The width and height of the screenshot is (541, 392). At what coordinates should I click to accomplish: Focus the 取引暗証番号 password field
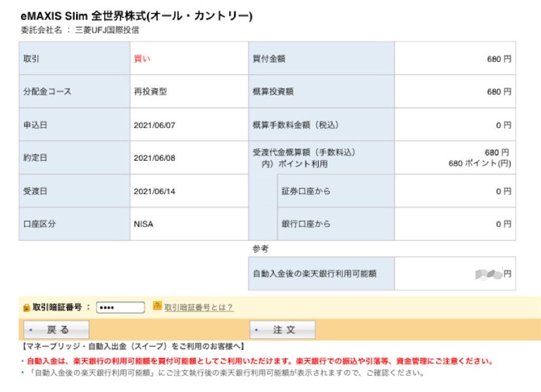tap(120, 307)
